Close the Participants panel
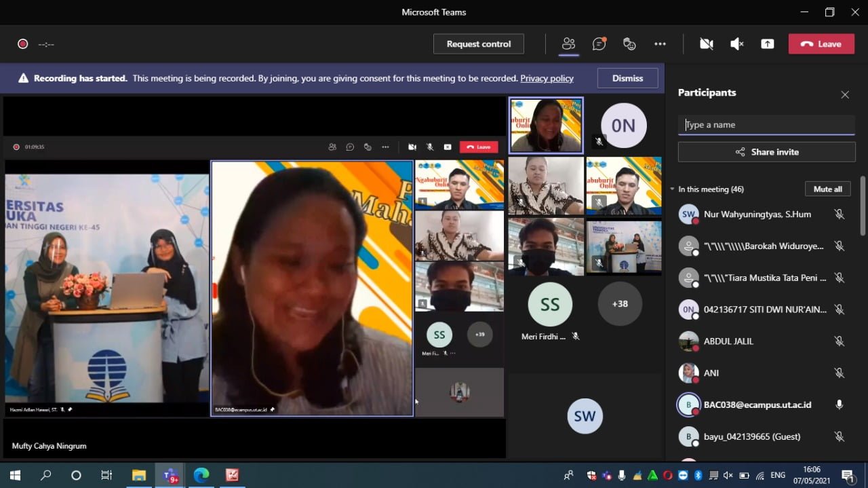Image resolution: width=868 pixels, height=488 pixels. 845,95
